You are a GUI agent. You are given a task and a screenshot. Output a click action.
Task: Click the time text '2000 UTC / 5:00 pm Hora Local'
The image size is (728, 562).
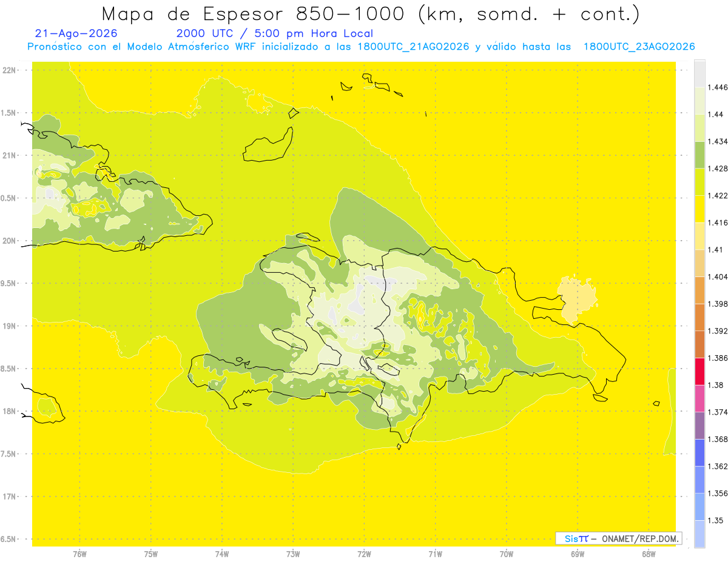click(x=275, y=34)
